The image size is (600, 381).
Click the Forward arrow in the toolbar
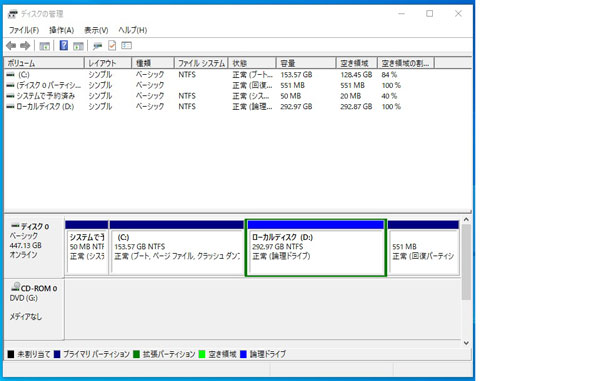click(x=25, y=46)
